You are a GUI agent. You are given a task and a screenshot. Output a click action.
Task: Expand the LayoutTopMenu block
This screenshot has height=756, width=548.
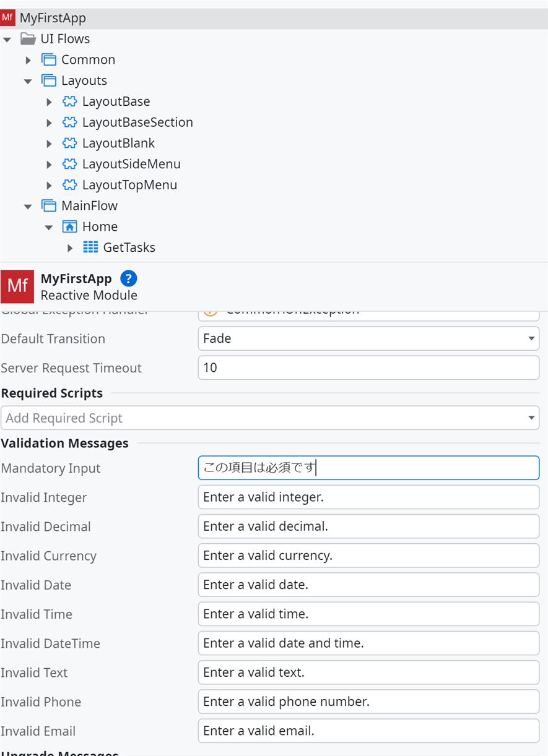coord(49,185)
